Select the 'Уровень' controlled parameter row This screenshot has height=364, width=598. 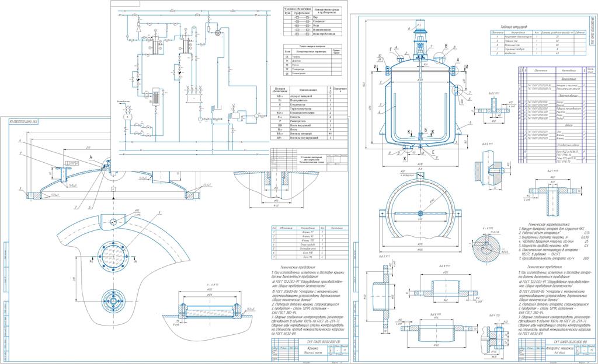313,57
